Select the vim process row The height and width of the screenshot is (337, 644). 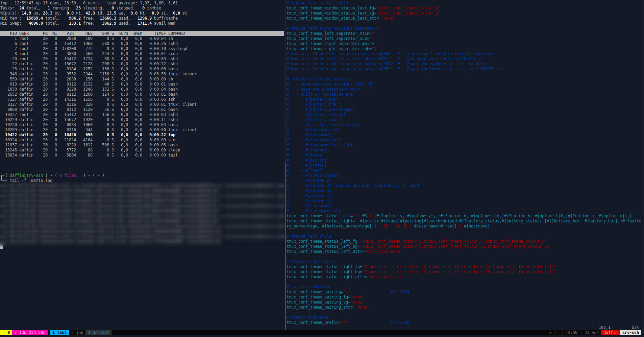point(142,140)
